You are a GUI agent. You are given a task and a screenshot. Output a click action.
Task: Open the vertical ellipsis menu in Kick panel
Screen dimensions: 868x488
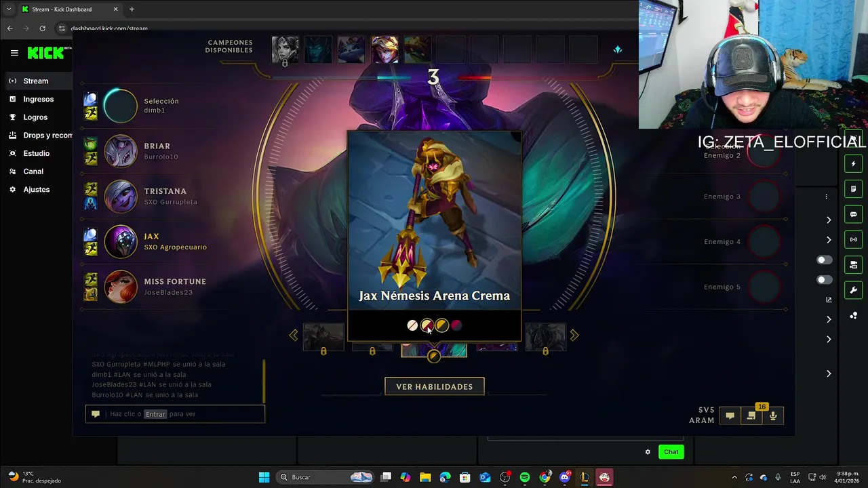[x=826, y=197]
